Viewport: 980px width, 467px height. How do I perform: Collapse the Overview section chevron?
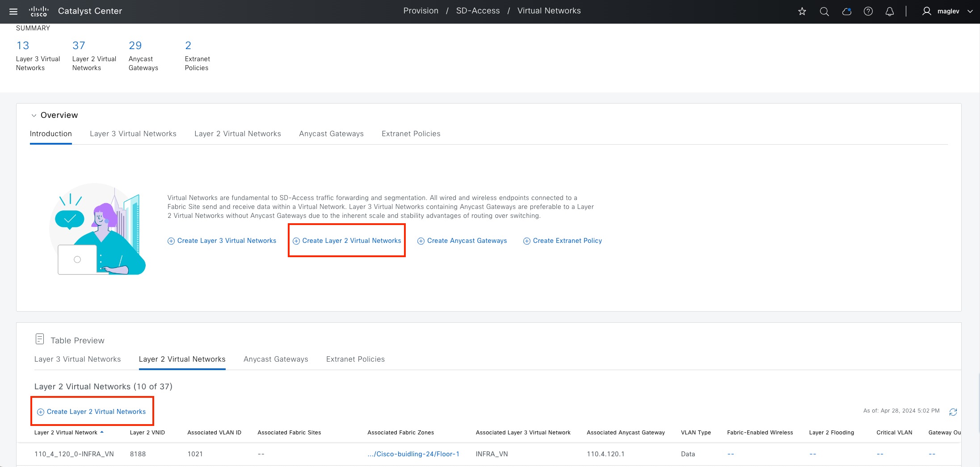coord(34,116)
